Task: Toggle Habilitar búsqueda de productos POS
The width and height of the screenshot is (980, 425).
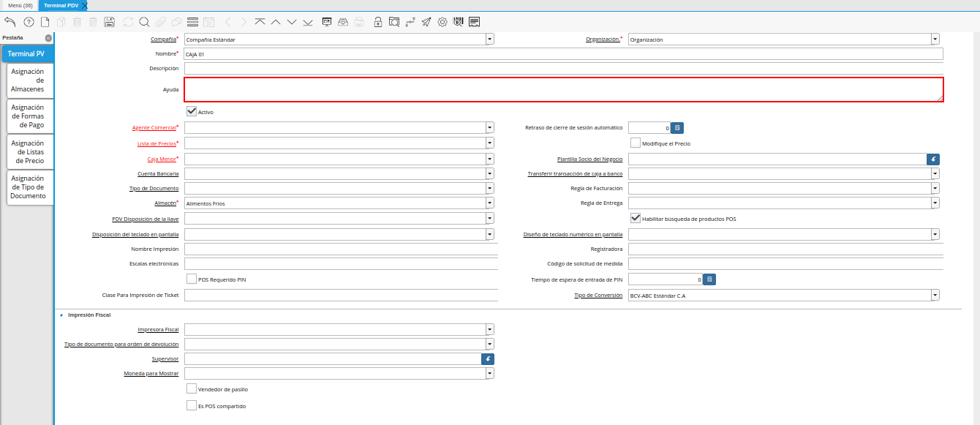Action: pos(636,218)
